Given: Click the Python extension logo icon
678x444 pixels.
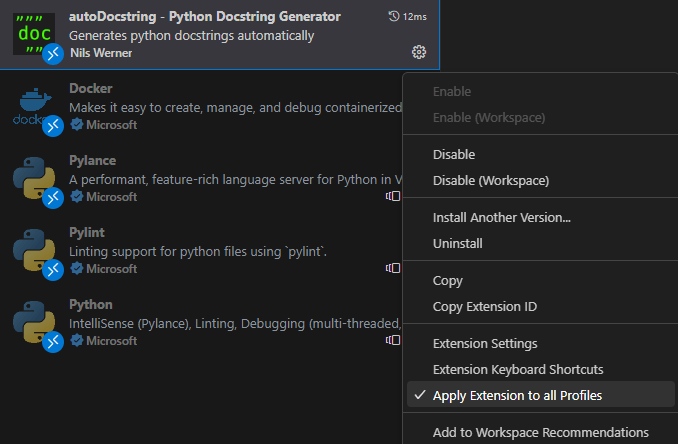Looking at the screenshot, I should click(x=34, y=322).
